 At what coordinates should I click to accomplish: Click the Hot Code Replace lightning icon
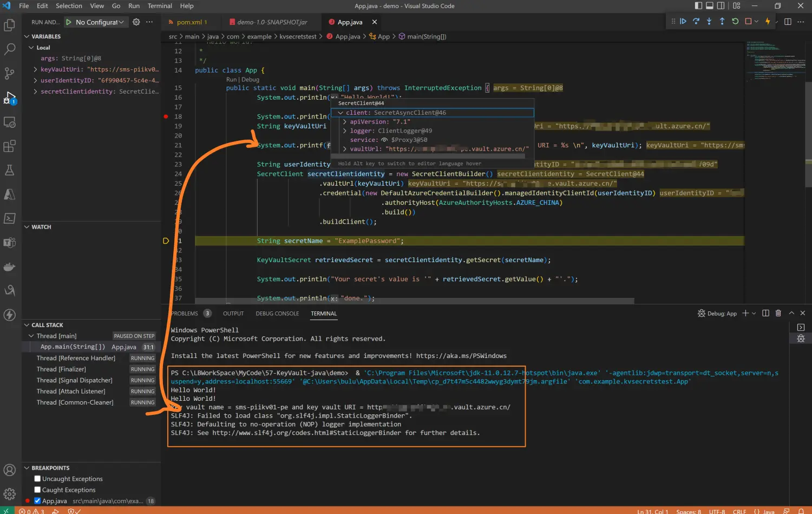coord(768,22)
